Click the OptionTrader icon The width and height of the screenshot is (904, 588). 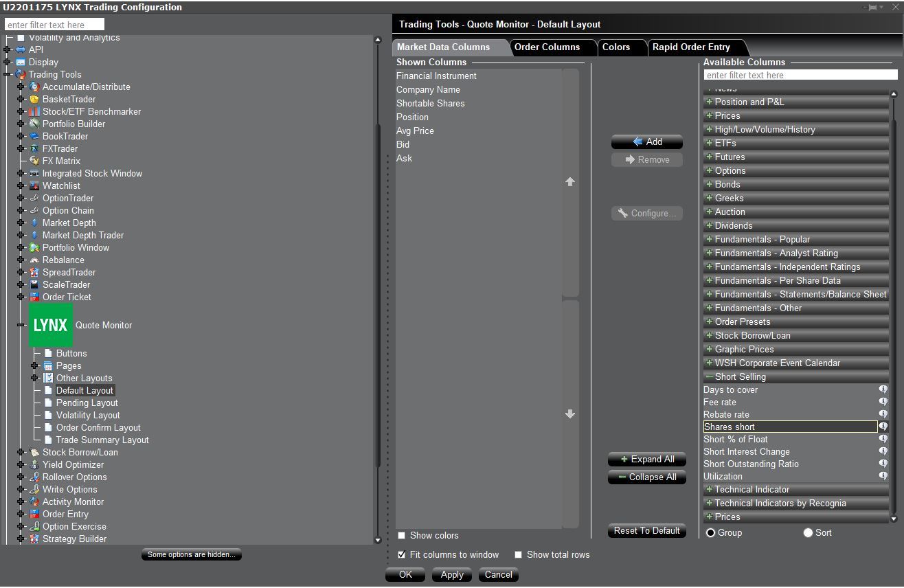coord(34,199)
